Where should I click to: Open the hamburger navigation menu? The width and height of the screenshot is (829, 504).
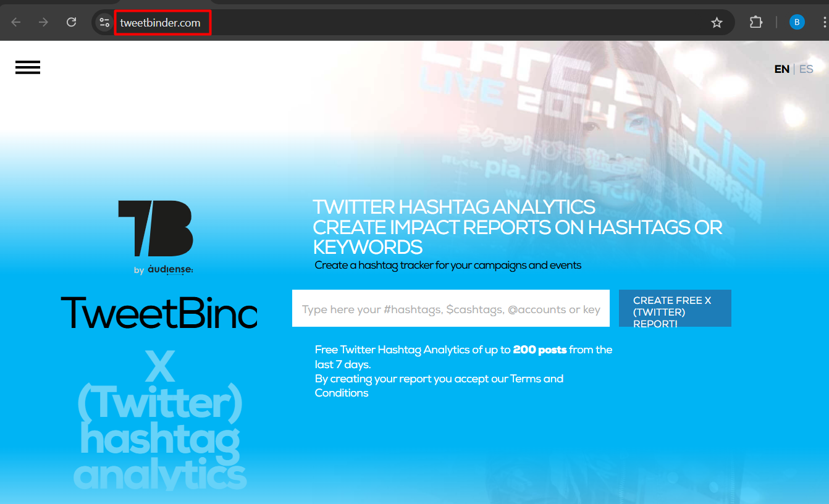(27, 67)
